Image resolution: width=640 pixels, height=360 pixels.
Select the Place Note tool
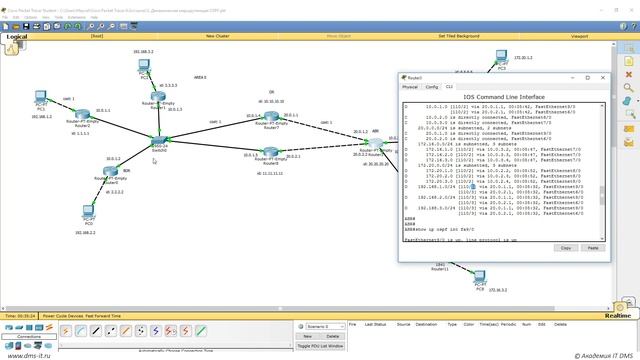pyautogui.click(x=629, y=61)
